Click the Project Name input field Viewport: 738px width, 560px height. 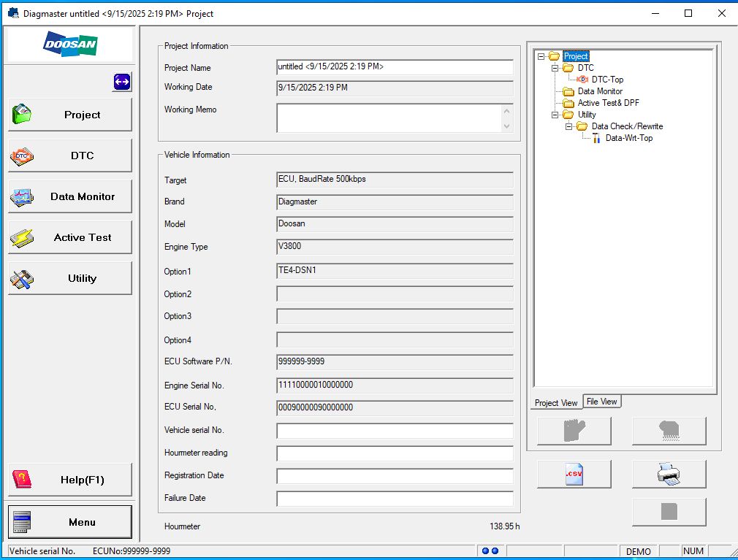pos(395,67)
